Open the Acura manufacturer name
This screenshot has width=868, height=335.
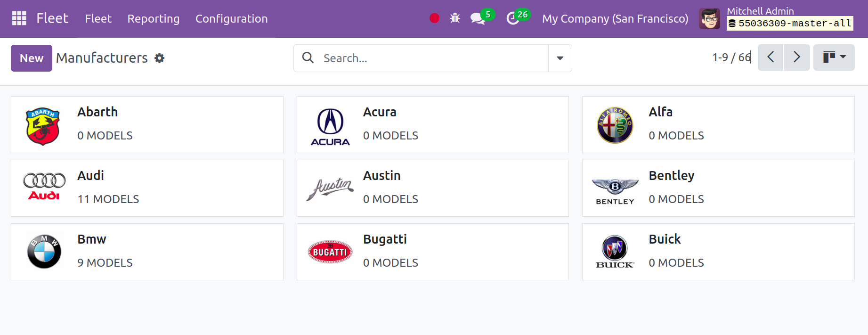click(x=380, y=112)
